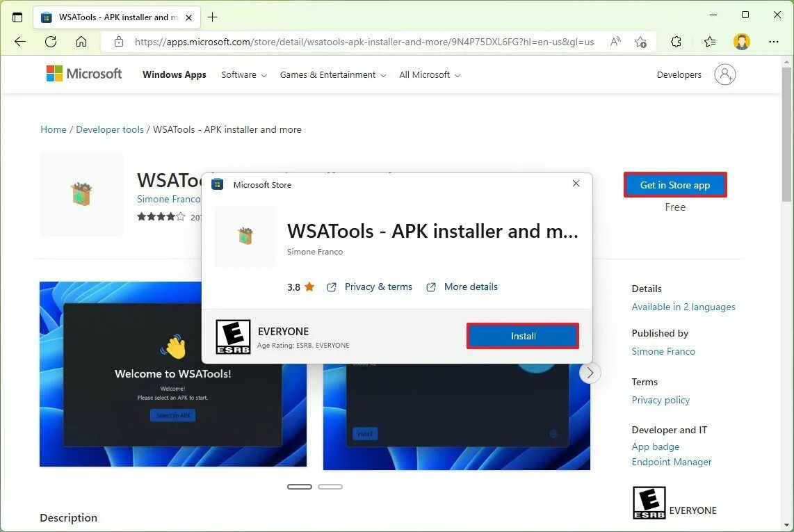The height and width of the screenshot is (532, 794).
Task: Click WSATools app icon on web page
Action: (81, 194)
